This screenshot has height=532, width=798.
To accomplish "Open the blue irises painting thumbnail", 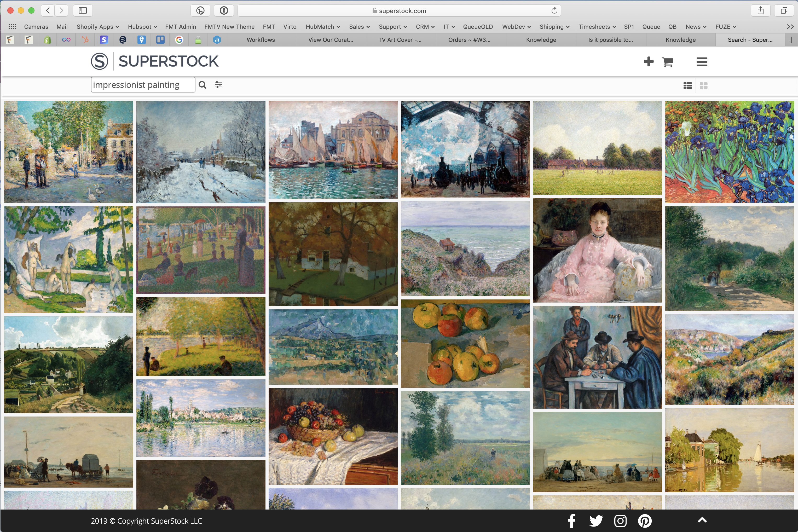I will [730, 152].
